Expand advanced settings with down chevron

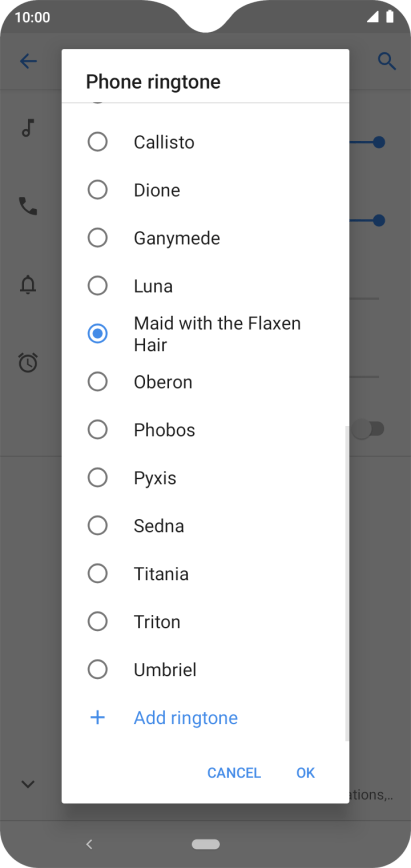(x=28, y=784)
